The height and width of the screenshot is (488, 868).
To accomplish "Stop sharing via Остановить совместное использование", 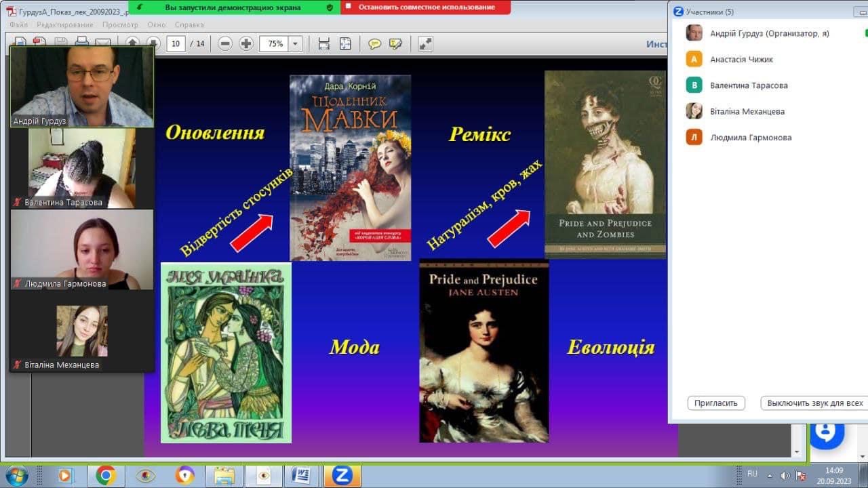I will click(x=426, y=7).
